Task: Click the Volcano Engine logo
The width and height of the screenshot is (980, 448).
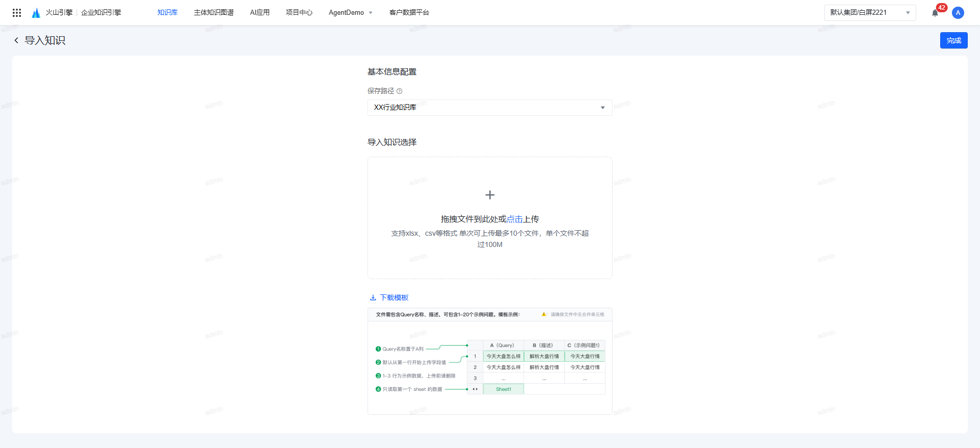Action: (36, 13)
